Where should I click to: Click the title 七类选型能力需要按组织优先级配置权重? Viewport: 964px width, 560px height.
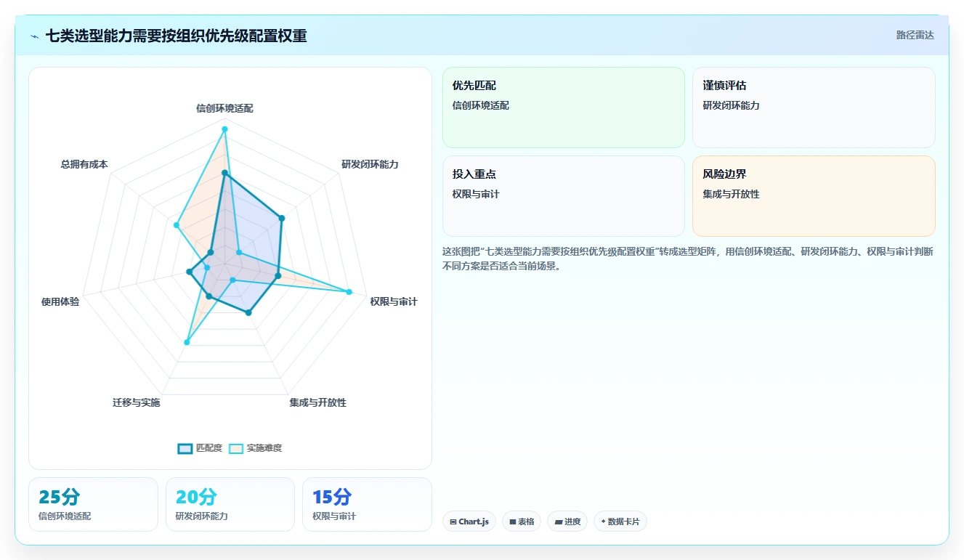click(176, 36)
